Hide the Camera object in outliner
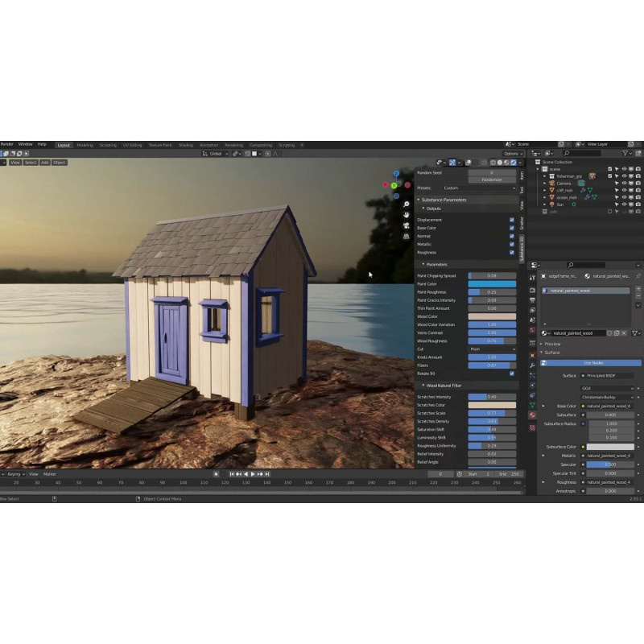Screen dimensions: 644x644 [x=624, y=183]
